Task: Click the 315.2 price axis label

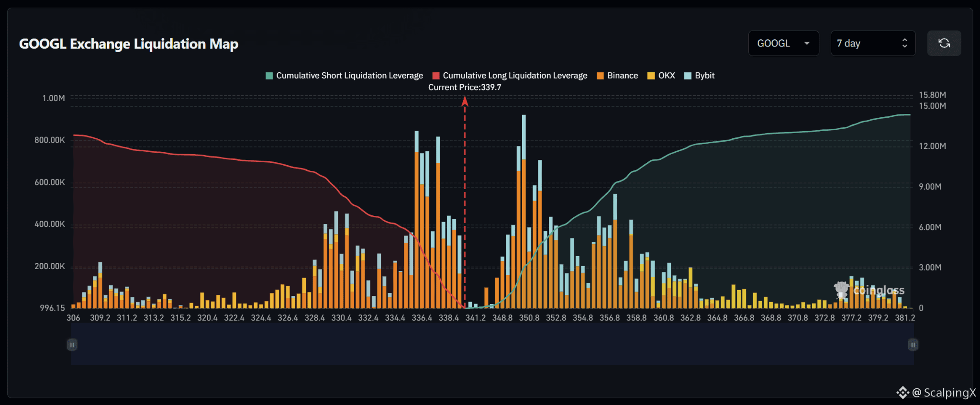Action: coord(180,318)
